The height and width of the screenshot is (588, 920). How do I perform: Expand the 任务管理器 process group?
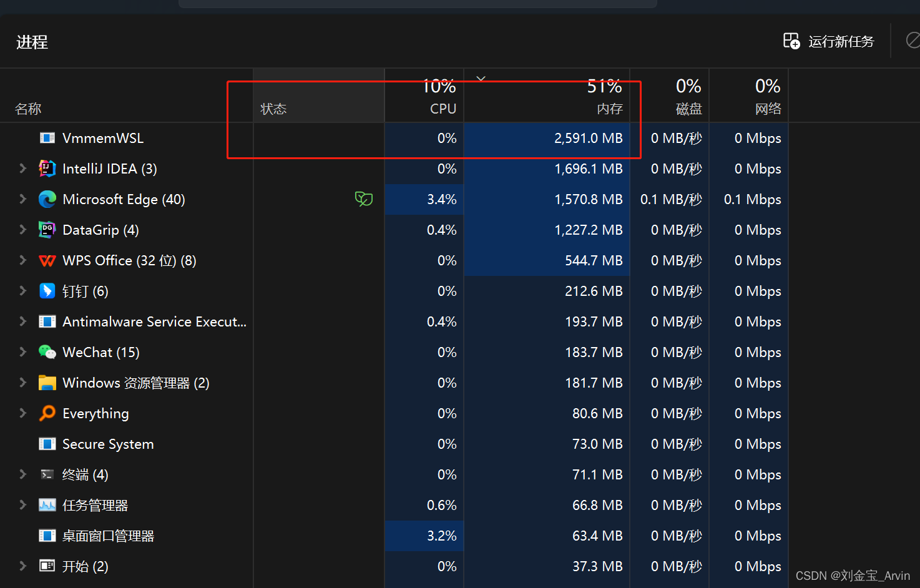click(x=23, y=504)
